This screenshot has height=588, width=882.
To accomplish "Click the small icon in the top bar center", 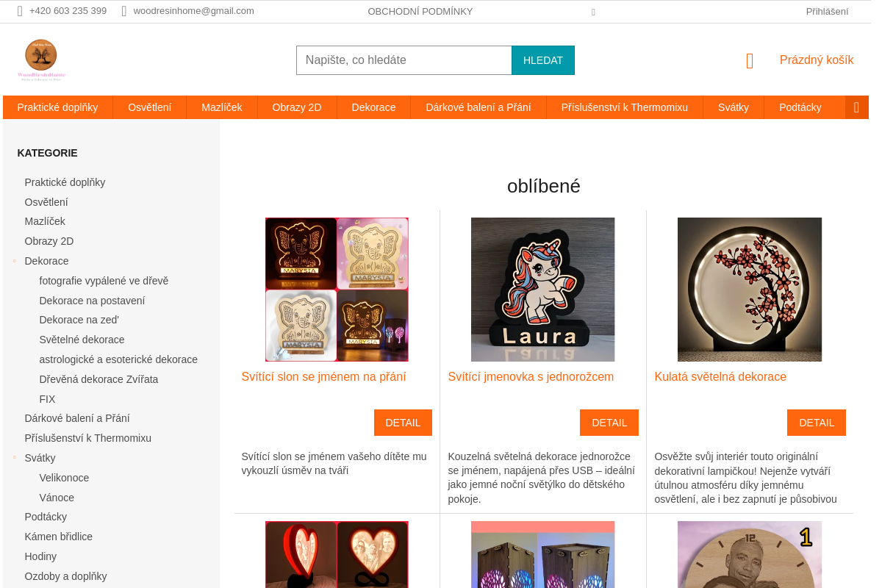I will (593, 12).
